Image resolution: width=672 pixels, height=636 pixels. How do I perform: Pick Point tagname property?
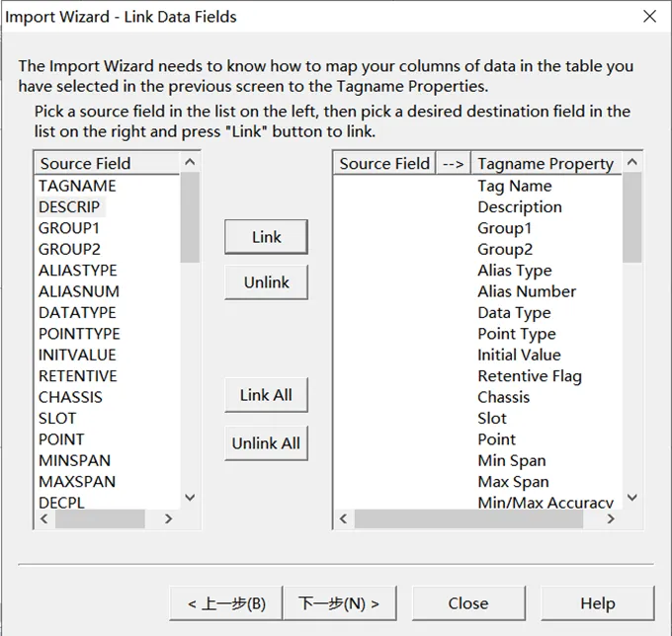pos(497,439)
